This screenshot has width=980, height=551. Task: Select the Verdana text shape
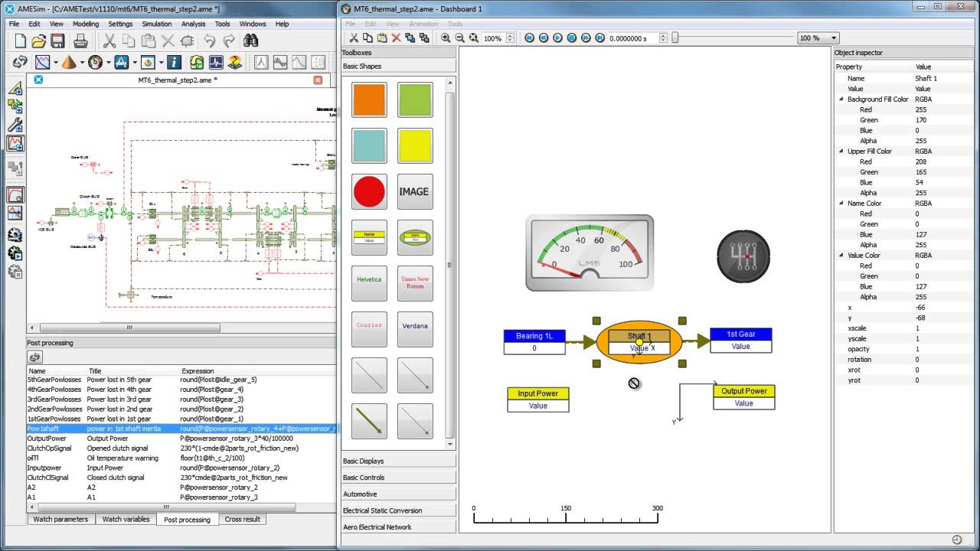[x=414, y=329]
